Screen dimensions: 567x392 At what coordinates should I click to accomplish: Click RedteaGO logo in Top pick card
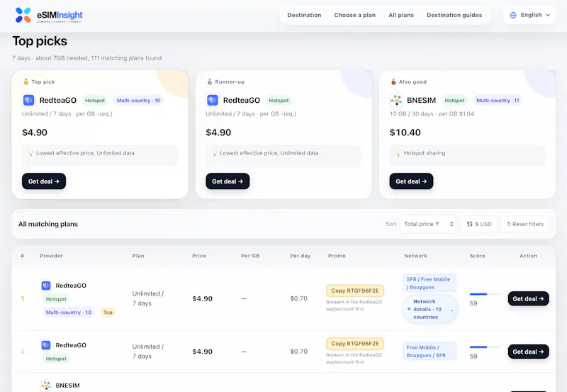click(28, 100)
